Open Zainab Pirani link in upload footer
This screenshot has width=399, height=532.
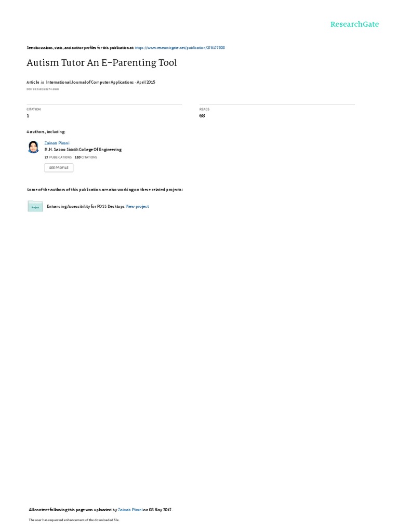130,510
